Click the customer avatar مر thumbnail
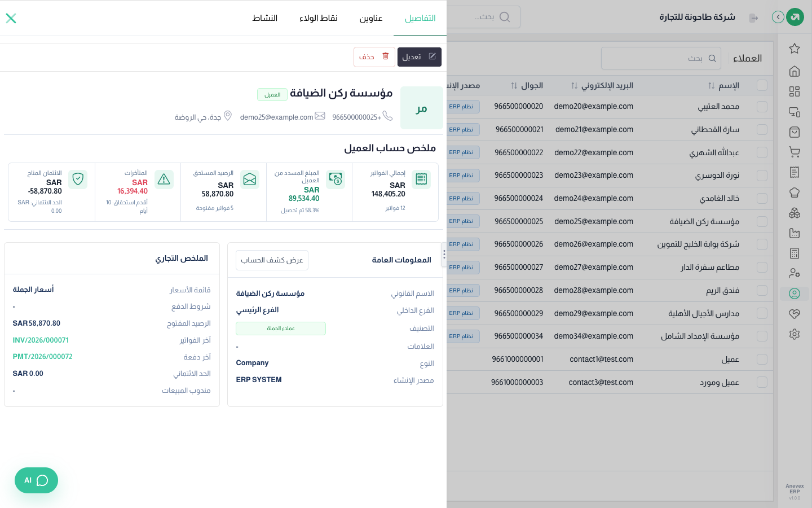This screenshot has width=812, height=508. coord(422,108)
